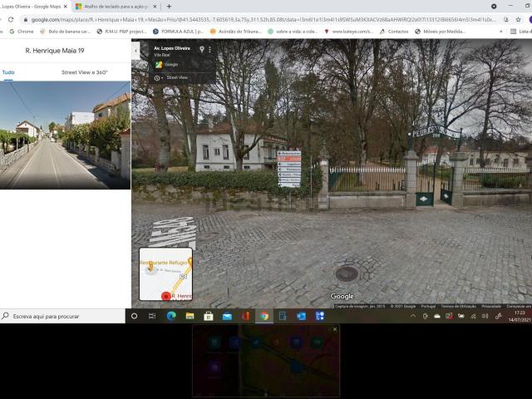
Task: Open the Bolo de banana bookmark
Action: click(65, 32)
